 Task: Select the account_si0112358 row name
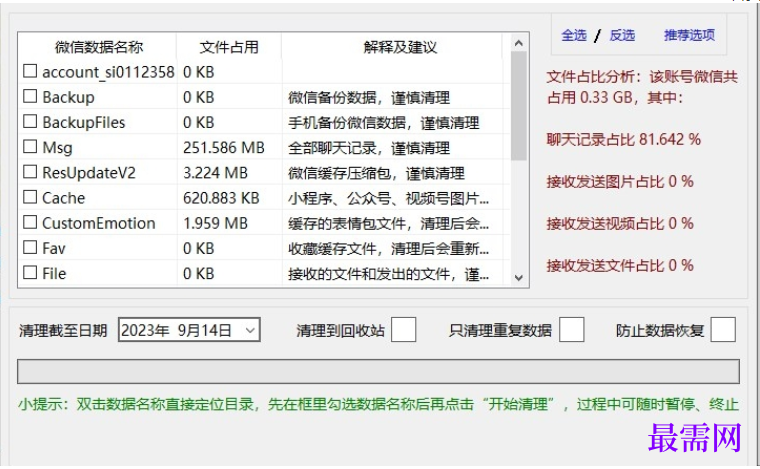coord(108,72)
